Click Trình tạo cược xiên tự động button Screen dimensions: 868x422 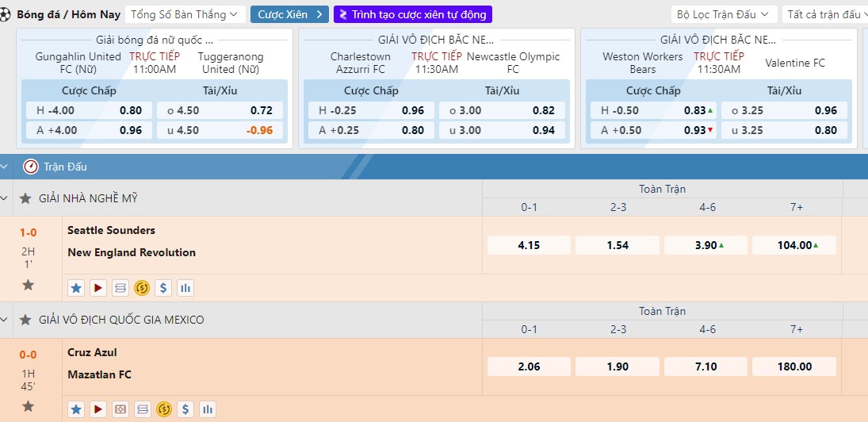click(413, 14)
